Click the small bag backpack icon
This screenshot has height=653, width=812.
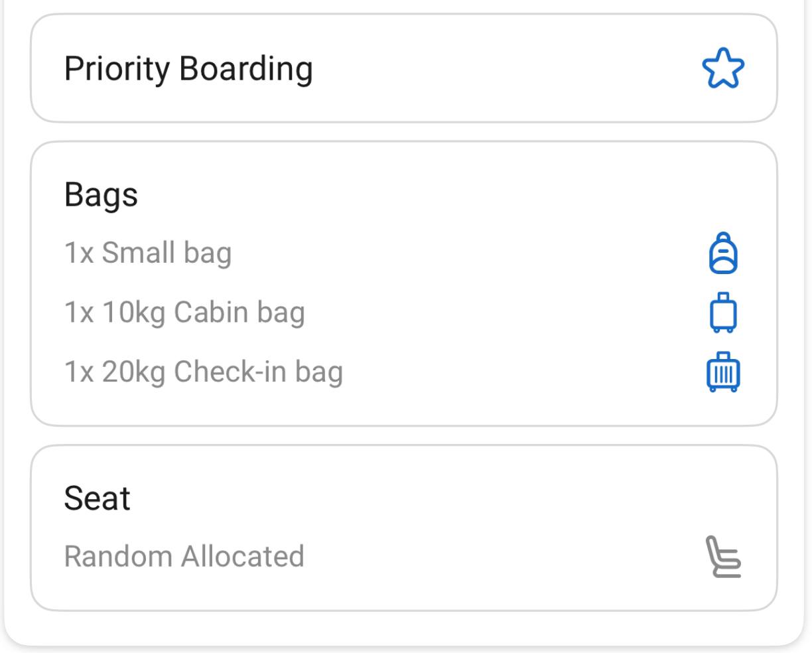(x=723, y=253)
